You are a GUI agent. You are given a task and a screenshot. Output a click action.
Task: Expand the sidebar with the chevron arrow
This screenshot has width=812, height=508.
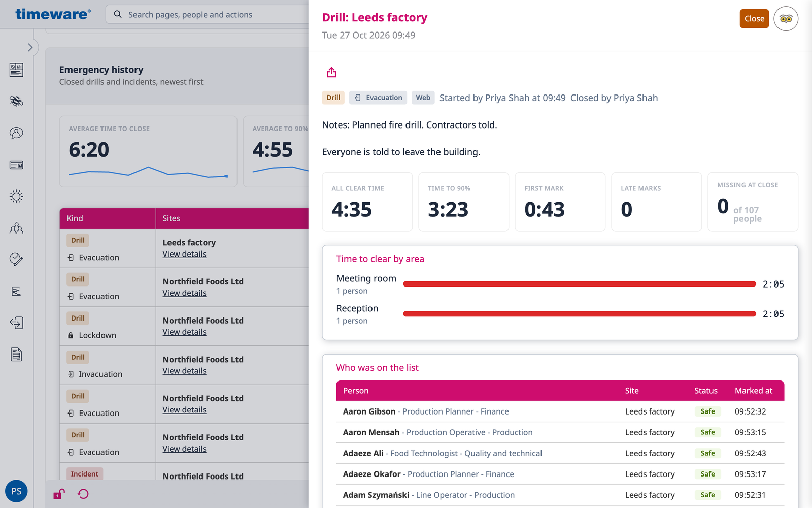[x=30, y=47]
